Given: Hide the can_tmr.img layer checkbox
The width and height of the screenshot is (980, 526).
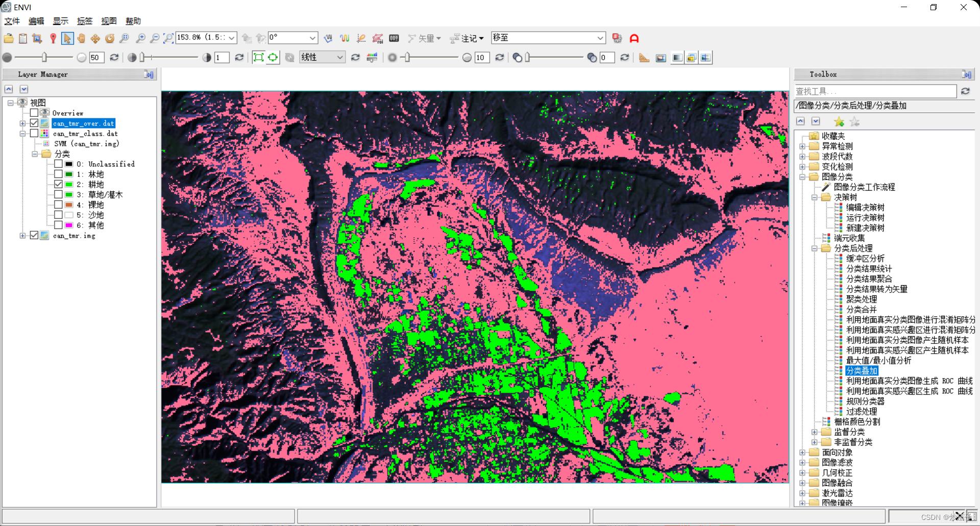Looking at the screenshot, I should coord(34,235).
